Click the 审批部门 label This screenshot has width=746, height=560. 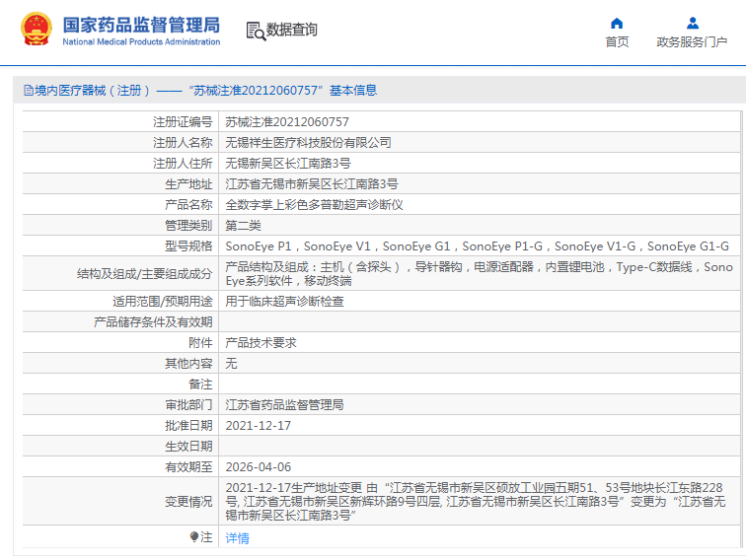click(188, 405)
